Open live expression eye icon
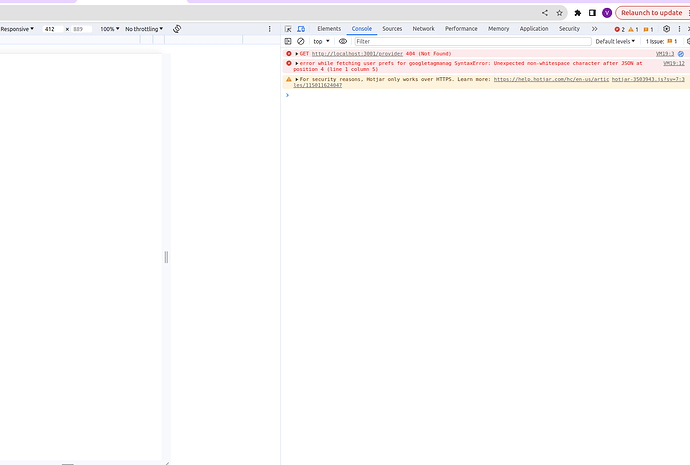 (x=343, y=41)
